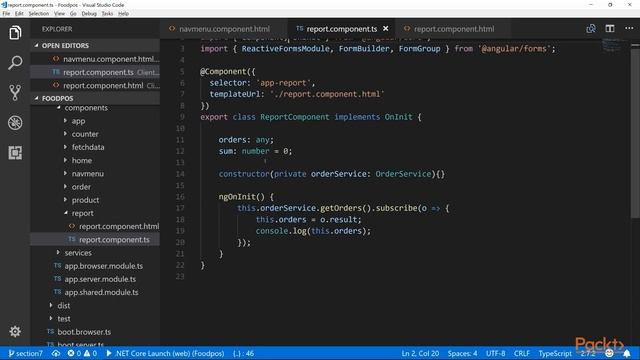Open the View menu
The height and width of the screenshot is (360, 640).
tap(59, 13)
